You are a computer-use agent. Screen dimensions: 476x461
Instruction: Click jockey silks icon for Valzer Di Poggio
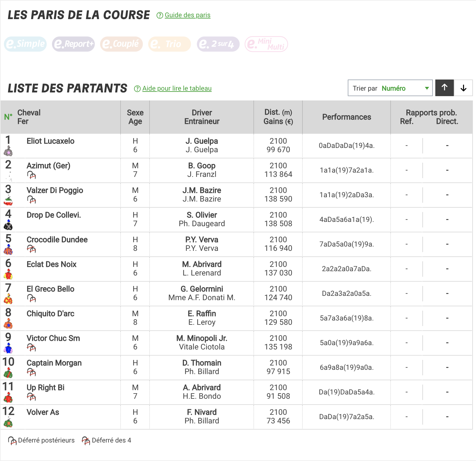point(8,200)
